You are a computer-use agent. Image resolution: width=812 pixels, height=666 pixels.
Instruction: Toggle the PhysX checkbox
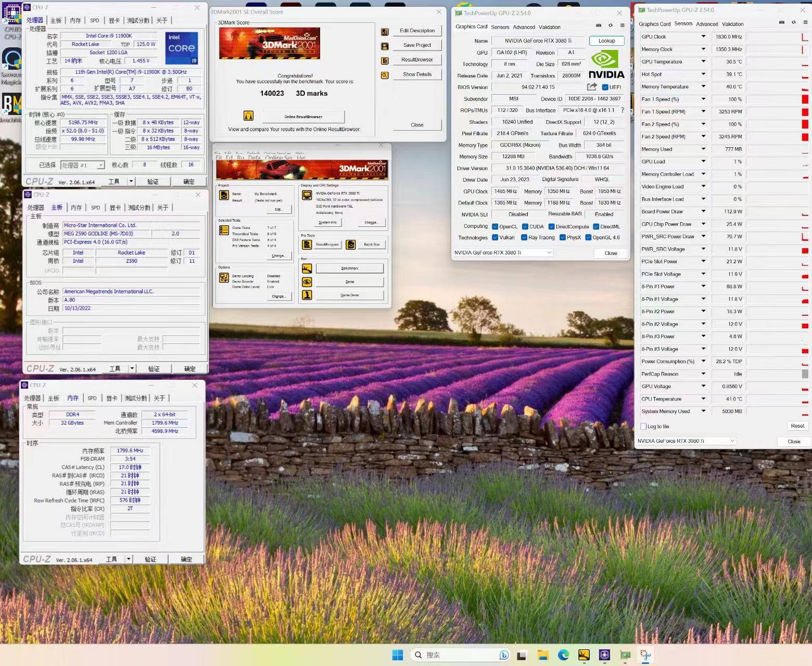tap(562, 238)
